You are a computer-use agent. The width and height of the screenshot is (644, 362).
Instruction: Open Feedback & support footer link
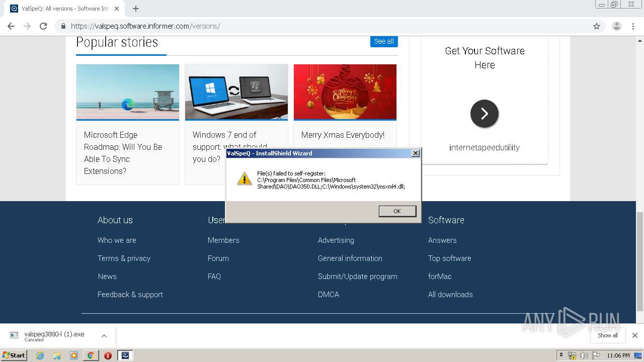tap(130, 295)
